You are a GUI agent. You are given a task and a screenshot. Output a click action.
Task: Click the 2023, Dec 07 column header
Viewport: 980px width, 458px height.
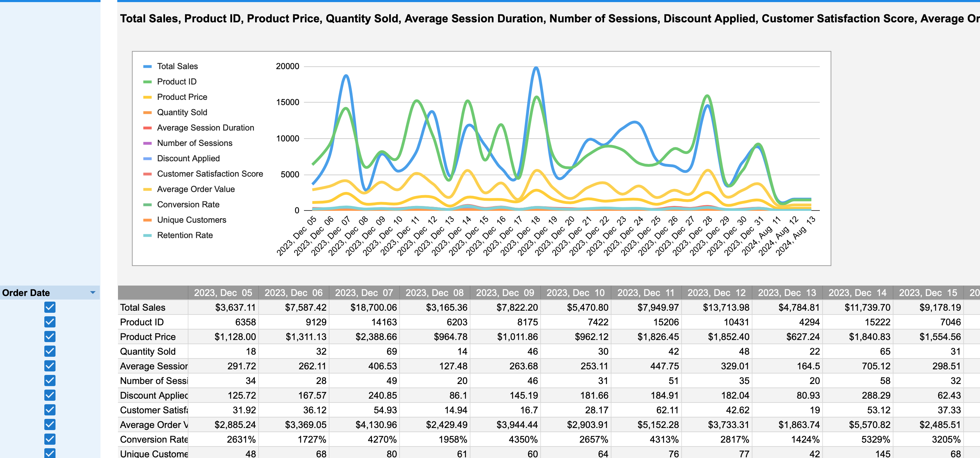[x=364, y=293]
